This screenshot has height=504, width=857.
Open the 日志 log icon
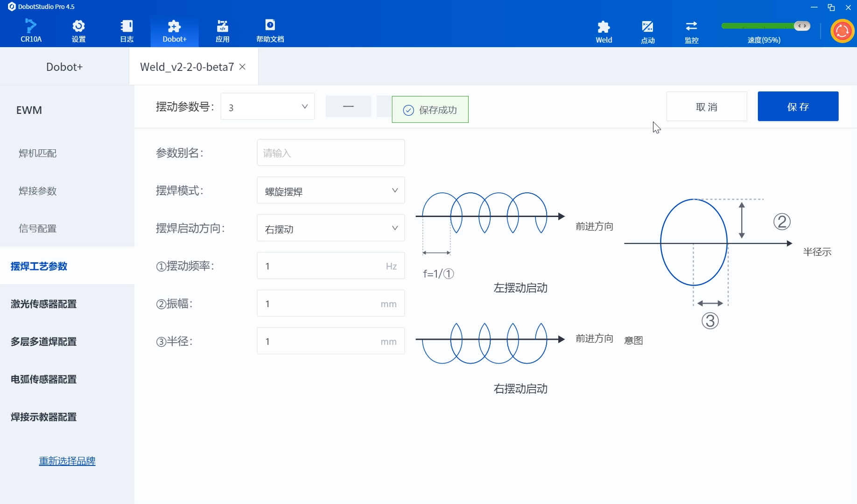[x=126, y=31]
